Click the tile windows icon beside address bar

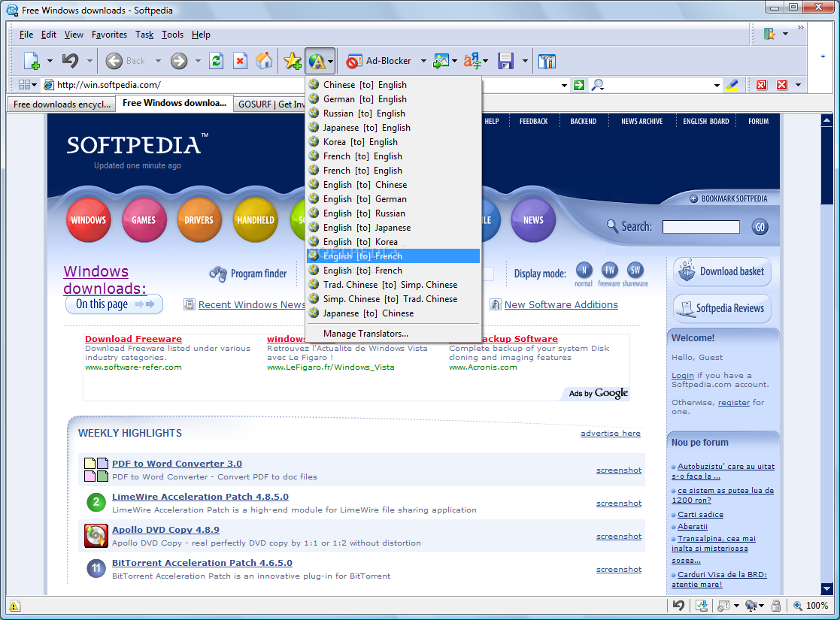pyautogui.click(x=24, y=85)
